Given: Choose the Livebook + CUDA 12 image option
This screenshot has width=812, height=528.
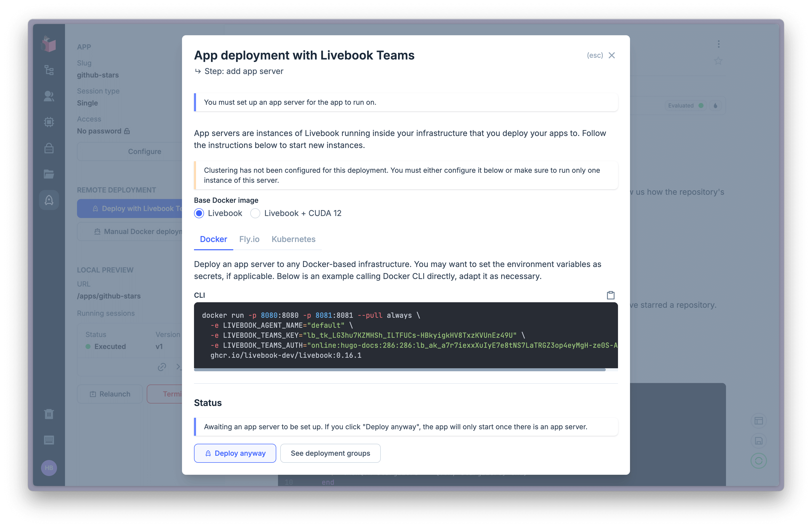Looking at the screenshot, I should pyautogui.click(x=255, y=213).
